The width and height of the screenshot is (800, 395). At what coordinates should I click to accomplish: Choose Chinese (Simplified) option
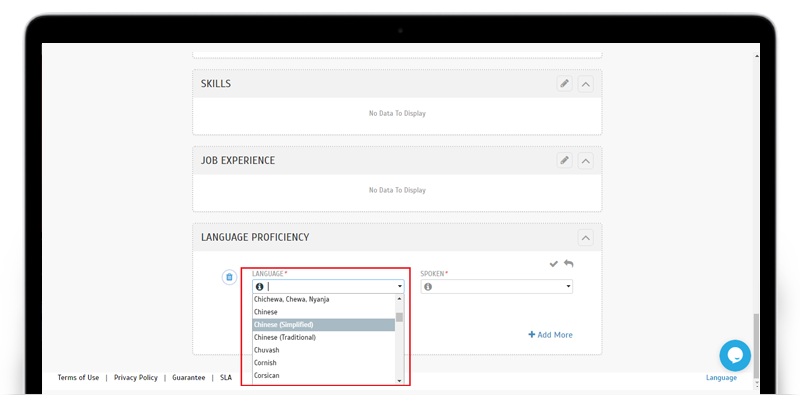click(x=323, y=325)
